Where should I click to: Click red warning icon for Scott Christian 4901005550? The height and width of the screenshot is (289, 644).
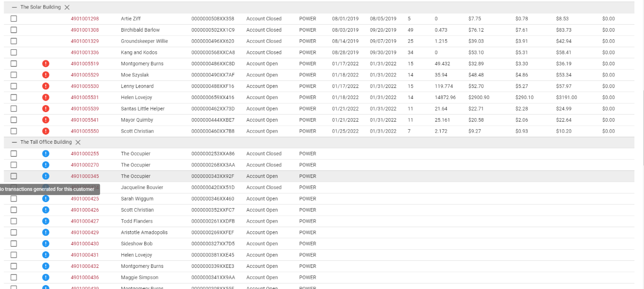[x=46, y=131]
